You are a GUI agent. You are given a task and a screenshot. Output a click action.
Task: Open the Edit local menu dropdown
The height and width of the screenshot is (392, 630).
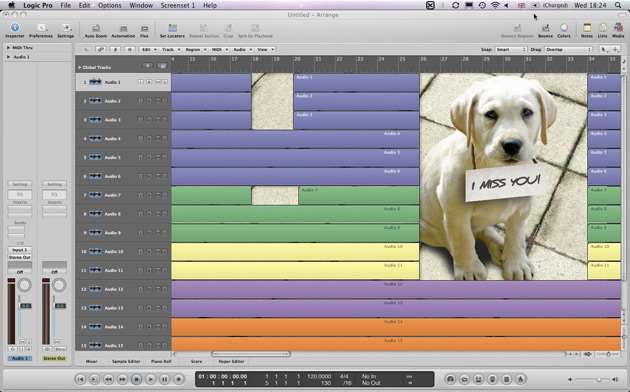point(149,49)
